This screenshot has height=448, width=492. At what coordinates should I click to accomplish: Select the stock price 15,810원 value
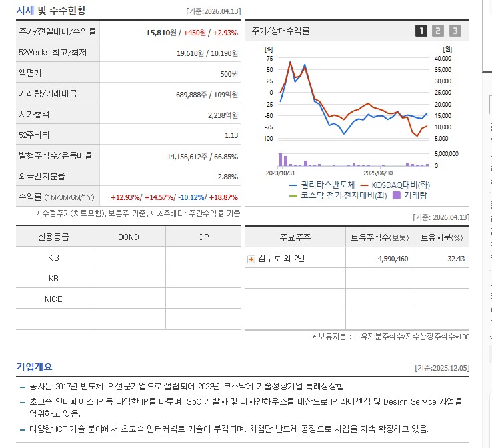point(161,33)
